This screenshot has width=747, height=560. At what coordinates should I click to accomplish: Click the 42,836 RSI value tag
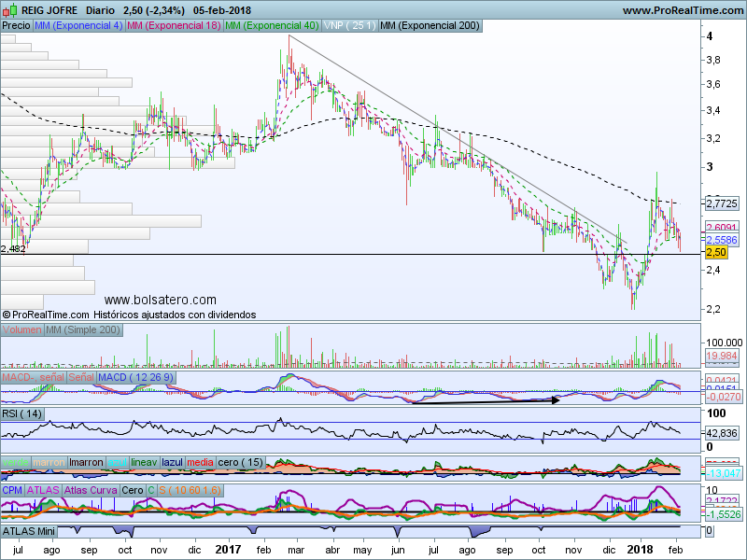722,433
